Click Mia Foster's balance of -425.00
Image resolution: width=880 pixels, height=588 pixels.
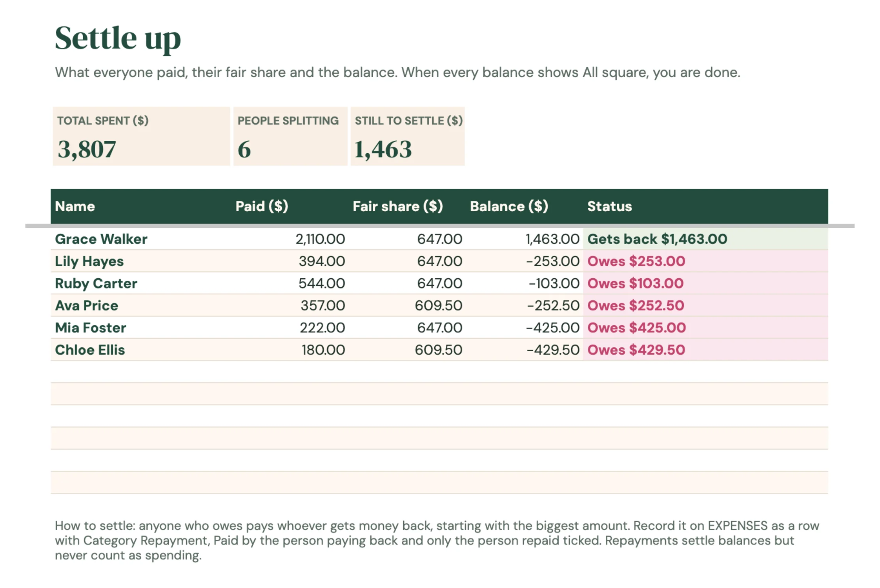(x=552, y=327)
